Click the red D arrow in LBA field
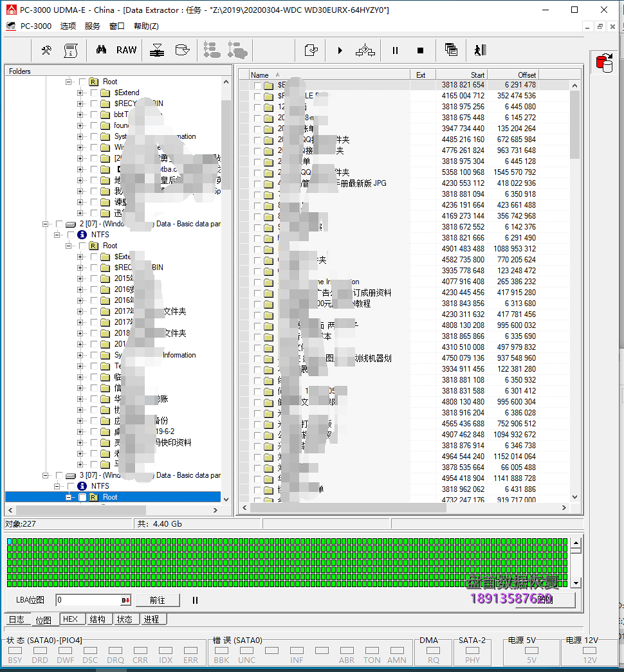This screenshot has width=624, height=672. click(x=125, y=601)
